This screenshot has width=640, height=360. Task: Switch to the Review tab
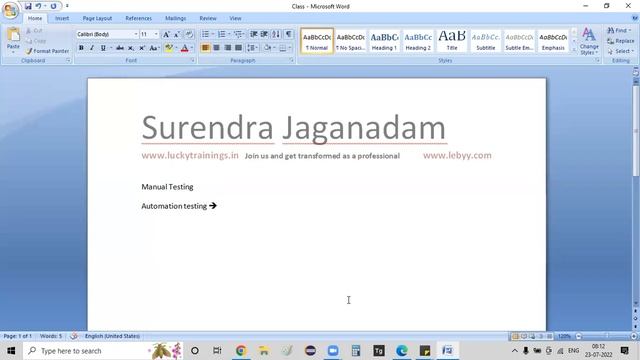point(208,18)
